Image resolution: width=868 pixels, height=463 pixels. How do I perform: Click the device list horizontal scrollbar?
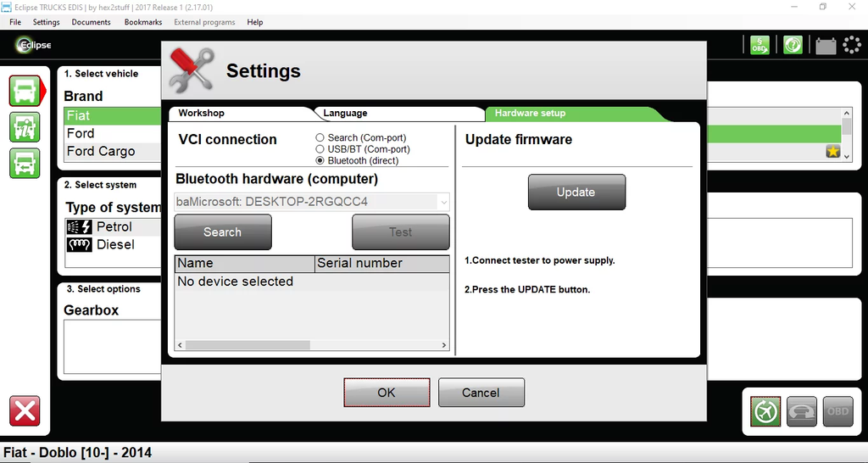coord(254,345)
